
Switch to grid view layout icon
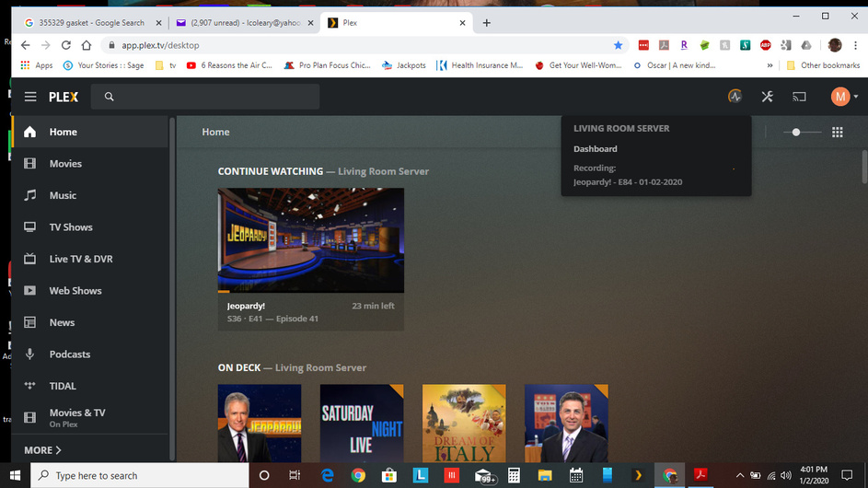point(837,132)
